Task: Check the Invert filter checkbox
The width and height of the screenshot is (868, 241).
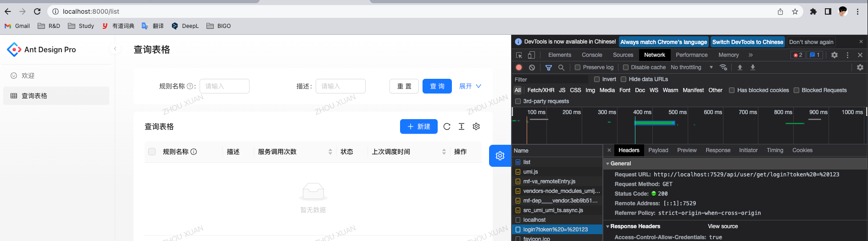Action: point(597,79)
